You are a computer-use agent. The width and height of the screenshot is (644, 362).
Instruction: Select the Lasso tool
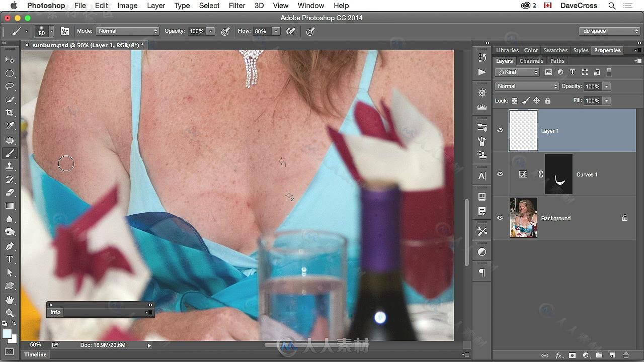(10, 86)
